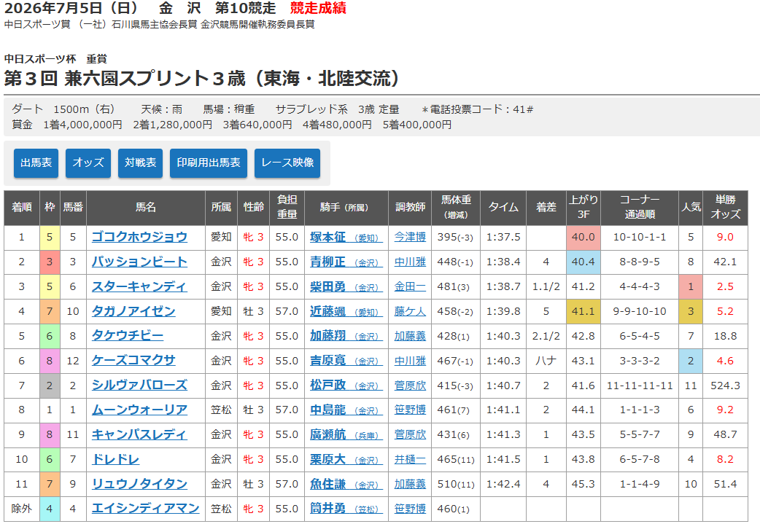Open trainer 藤ケ人 link
This screenshot has width=760, height=532.
(410, 311)
